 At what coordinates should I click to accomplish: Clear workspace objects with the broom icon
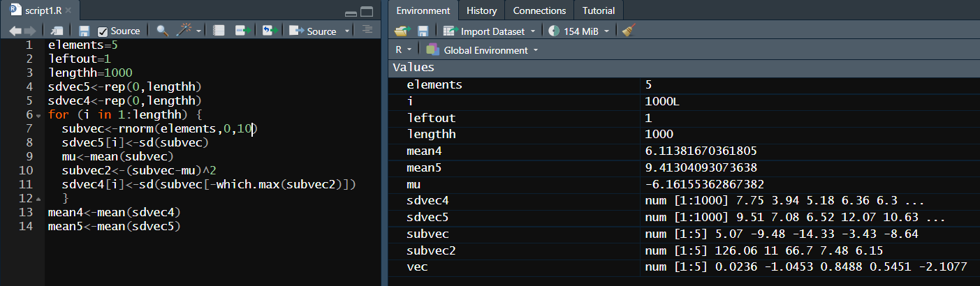[x=628, y=31]
